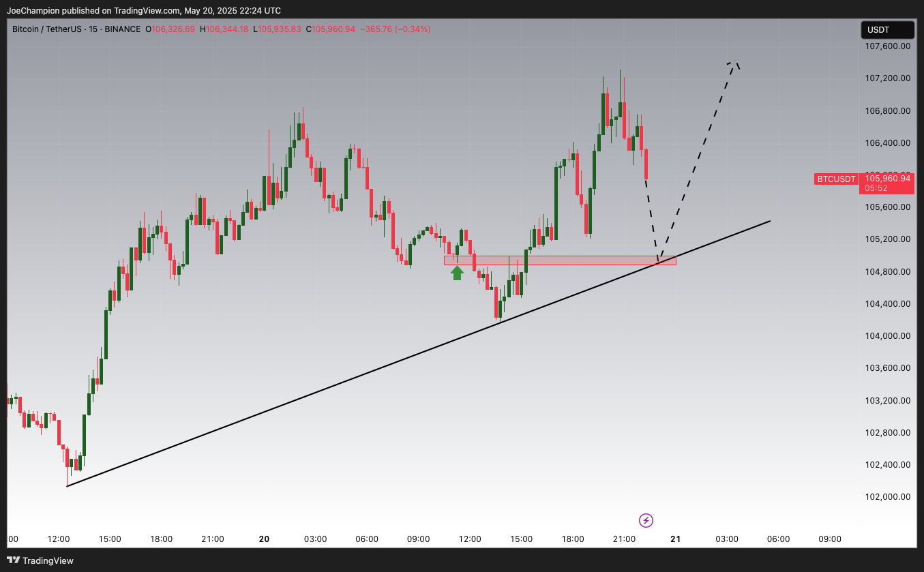Screen dimensions: 924x572
Task: Click the 102,800.00 price axis label
Action: click(887, 433)
